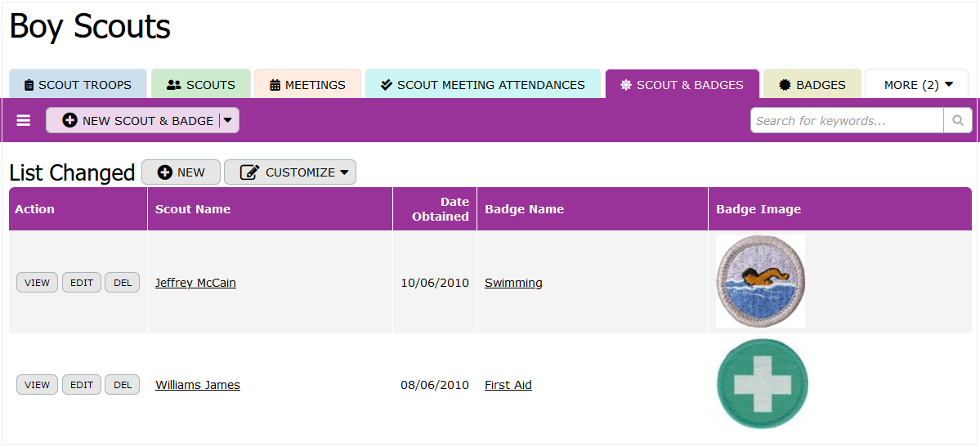Expand the More (2) dropdown
The image size is (980, 447).
coord(918,85)
